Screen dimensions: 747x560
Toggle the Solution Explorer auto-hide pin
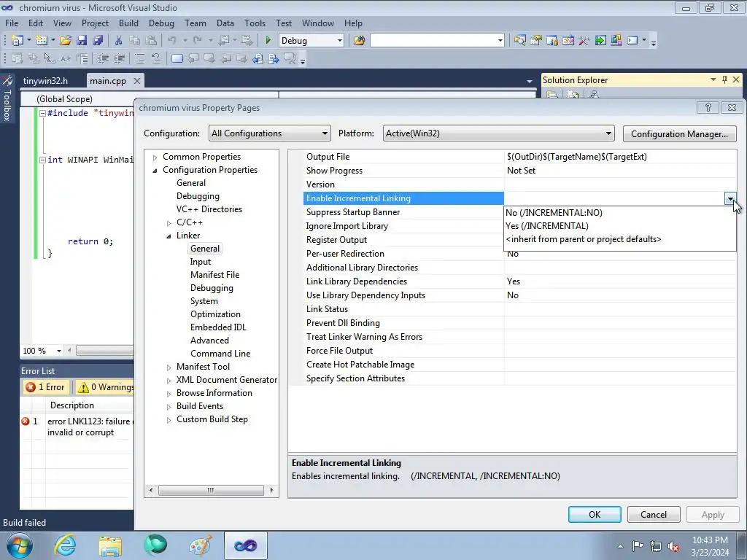pyautogui.click(x=724, y=79)
